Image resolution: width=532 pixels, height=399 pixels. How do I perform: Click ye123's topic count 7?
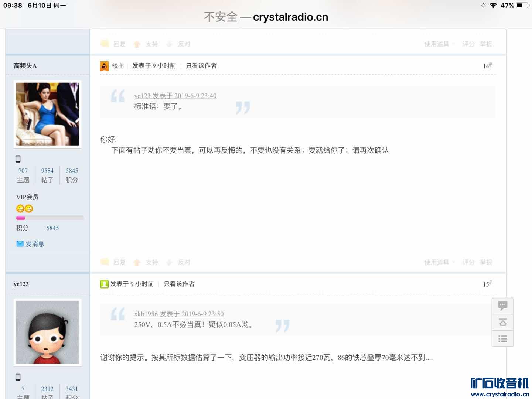click(23, 389)
